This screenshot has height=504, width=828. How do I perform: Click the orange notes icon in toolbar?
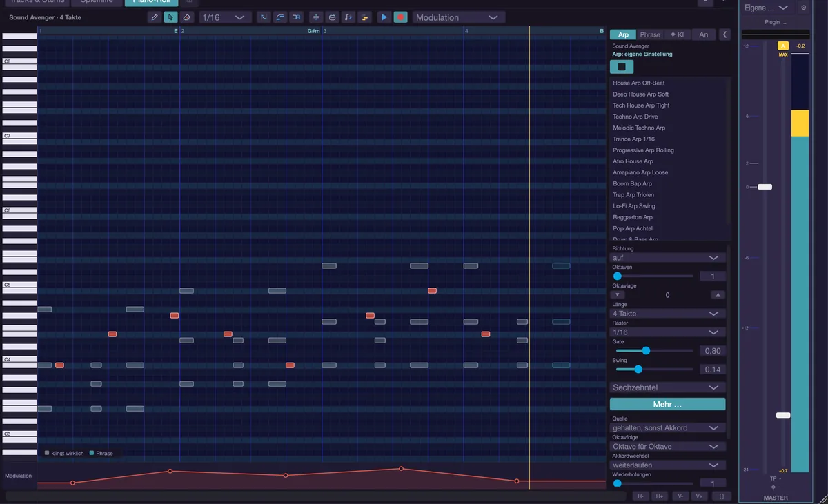click(364, 17)
